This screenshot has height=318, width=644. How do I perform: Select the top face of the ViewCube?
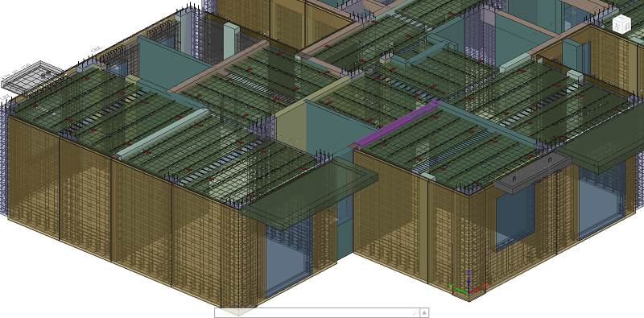621,19
